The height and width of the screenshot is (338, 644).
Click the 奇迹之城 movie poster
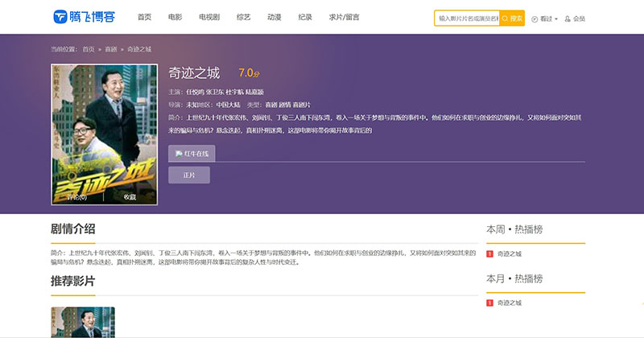click(105, 134)
